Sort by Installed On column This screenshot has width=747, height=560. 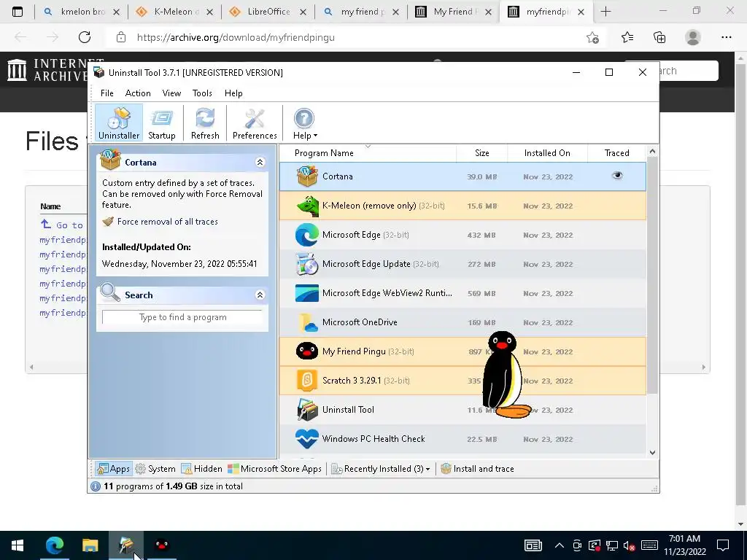547,153
